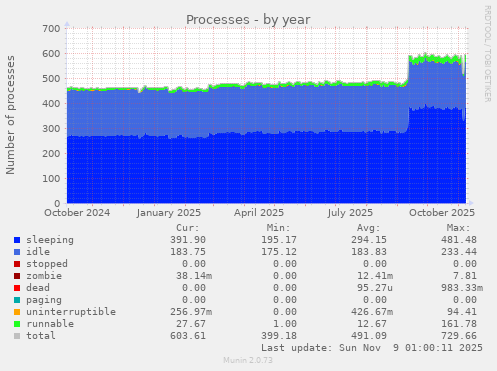Click dead average value 95.27u
Image resolution: width=497 pixels, height=371 pixels.
tap(375, 288)
